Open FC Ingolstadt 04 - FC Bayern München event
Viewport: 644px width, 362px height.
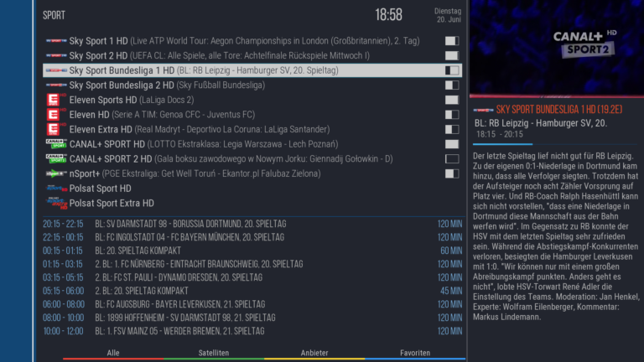[x=252, y=238]
